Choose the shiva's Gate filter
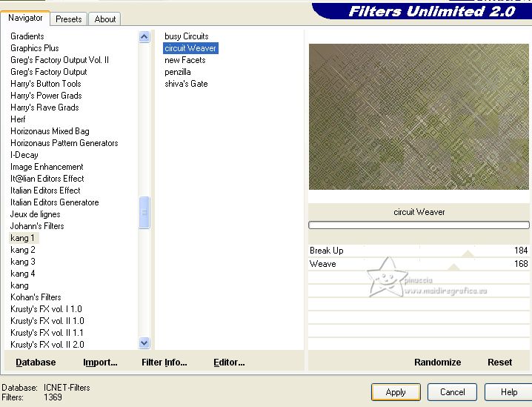The image size is (532, 407). pos(186,84)
